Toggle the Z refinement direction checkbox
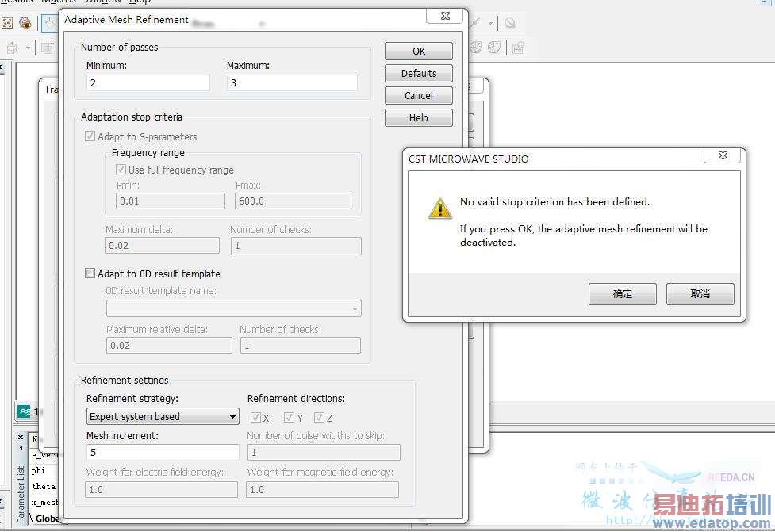This screenshot has width=775, height=532. 319,417
